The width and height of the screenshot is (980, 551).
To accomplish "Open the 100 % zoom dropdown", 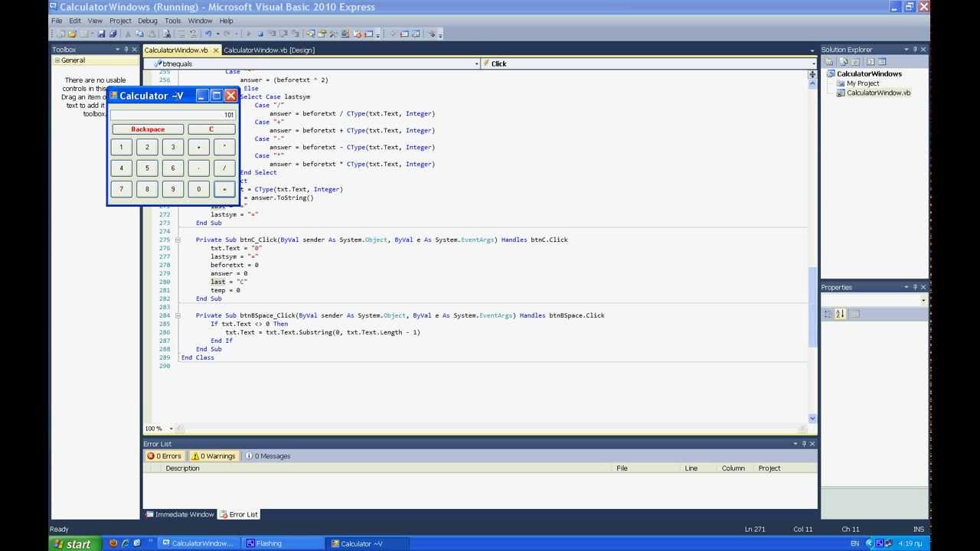I will click(x=171, y=429).
